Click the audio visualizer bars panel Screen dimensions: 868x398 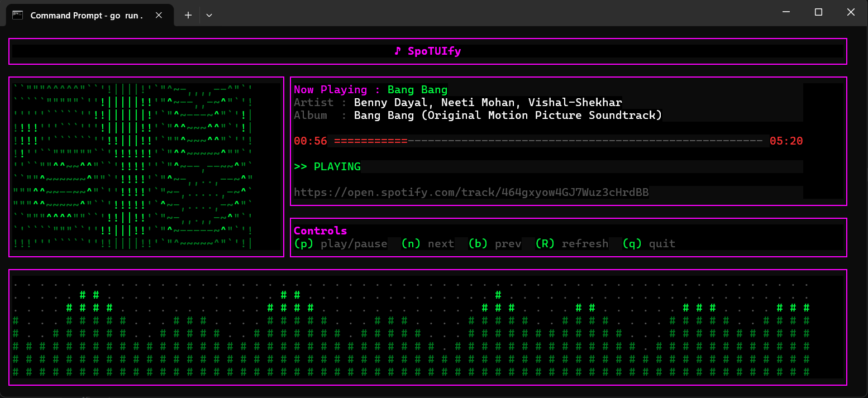(x=428, y=327)
